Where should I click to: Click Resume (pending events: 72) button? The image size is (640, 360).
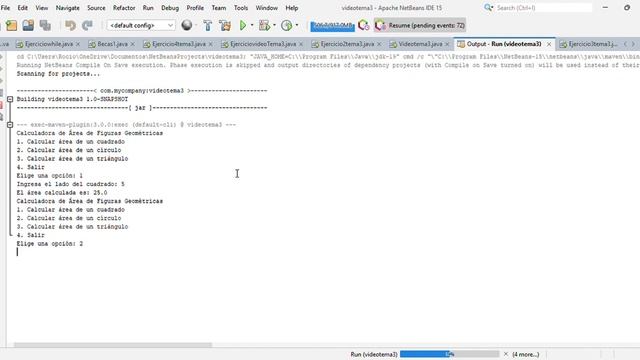[x=420, y=25]
